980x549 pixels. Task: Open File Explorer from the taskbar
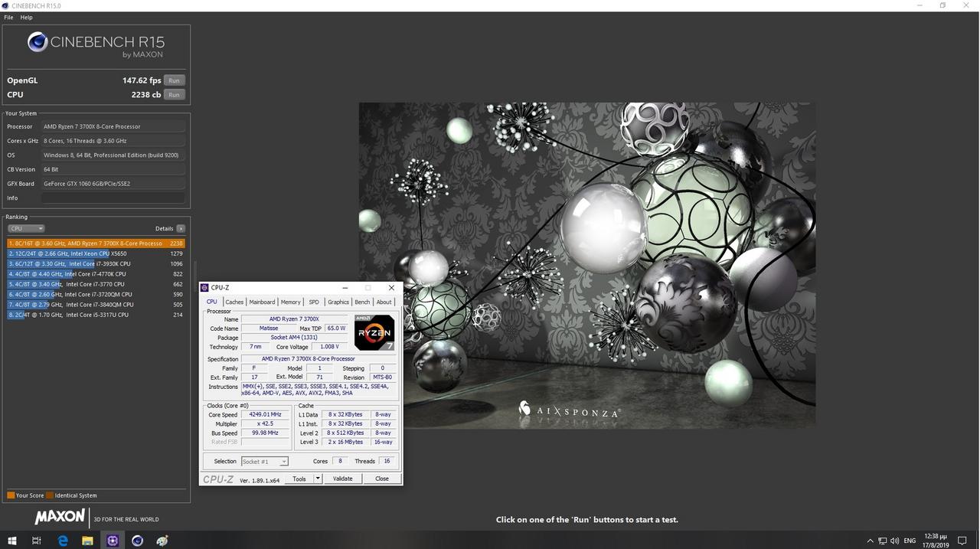pos(87,541)
